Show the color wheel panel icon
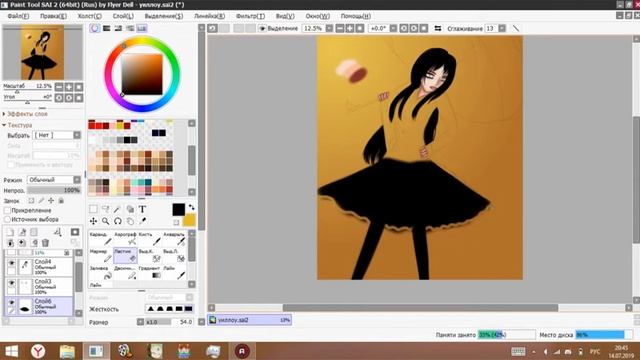 [95, 28]
